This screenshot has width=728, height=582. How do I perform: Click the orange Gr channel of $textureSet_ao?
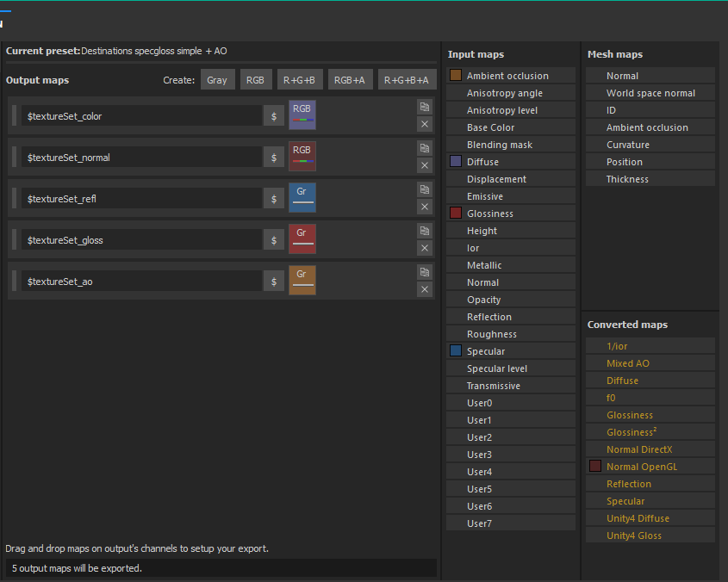point(302,280)
